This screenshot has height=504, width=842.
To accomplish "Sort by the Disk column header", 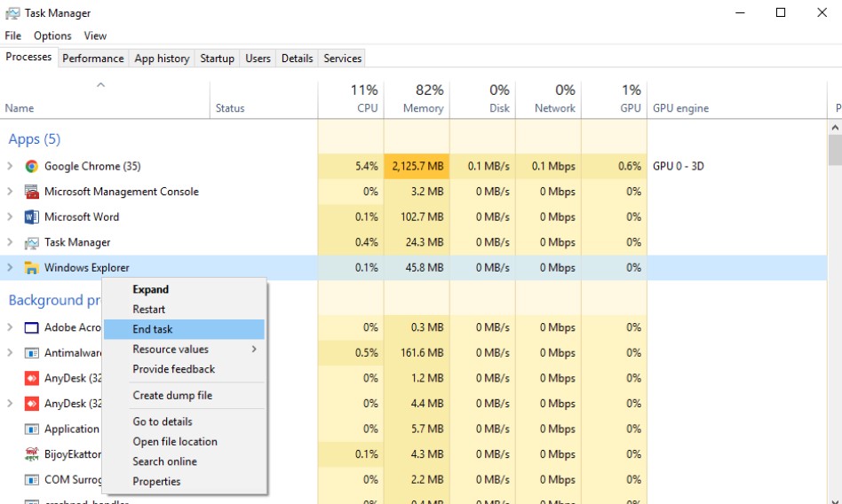I will click(x=482, y=100).
